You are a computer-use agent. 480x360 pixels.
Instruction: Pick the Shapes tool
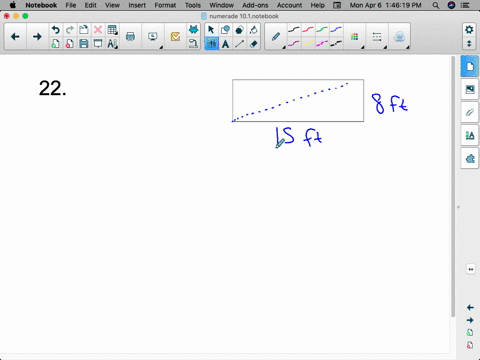point(225,30)
